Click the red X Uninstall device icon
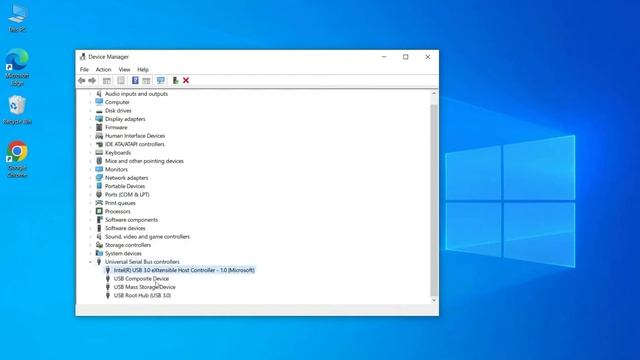The image size is (640, 360). point(186,80)
